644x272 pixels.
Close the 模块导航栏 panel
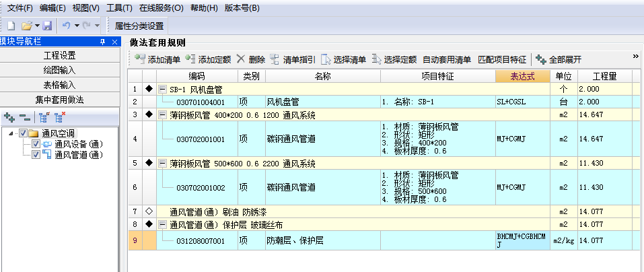point(114,42)
